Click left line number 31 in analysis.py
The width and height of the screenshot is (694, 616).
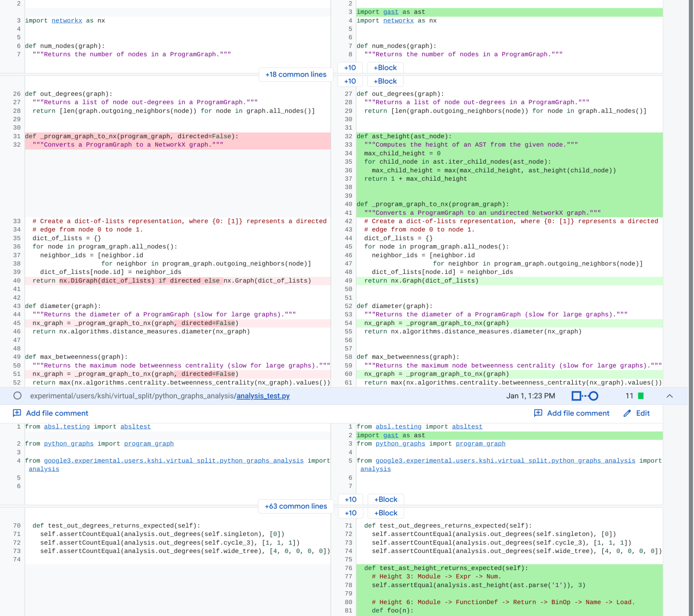[x=17, y=137]
